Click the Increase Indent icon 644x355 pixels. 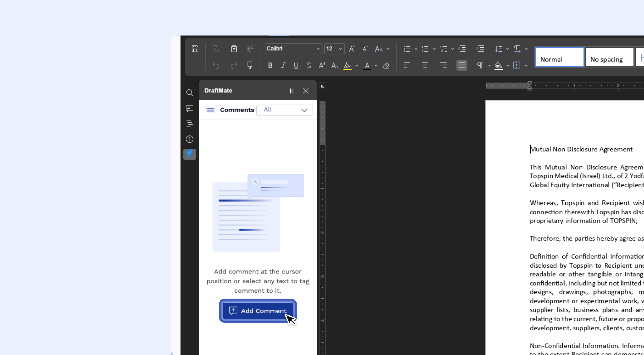(x=480, y=49)
